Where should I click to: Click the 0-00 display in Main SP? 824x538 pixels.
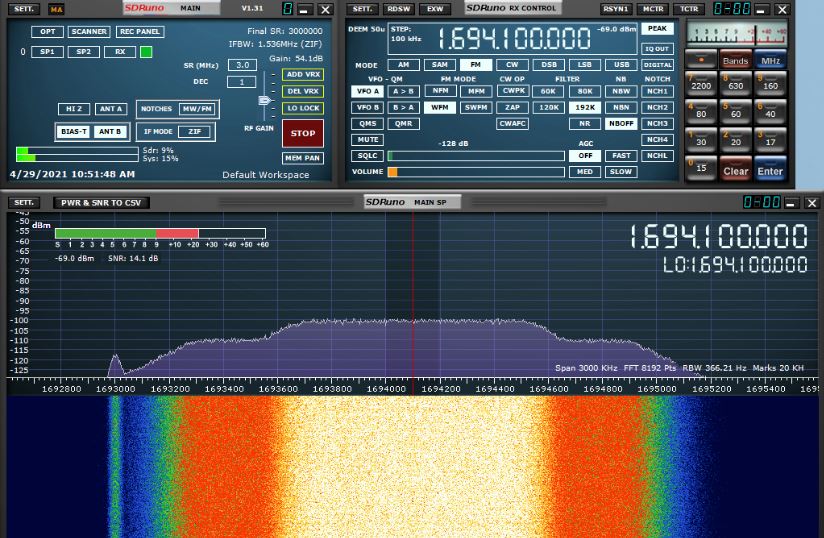point(761,202)
